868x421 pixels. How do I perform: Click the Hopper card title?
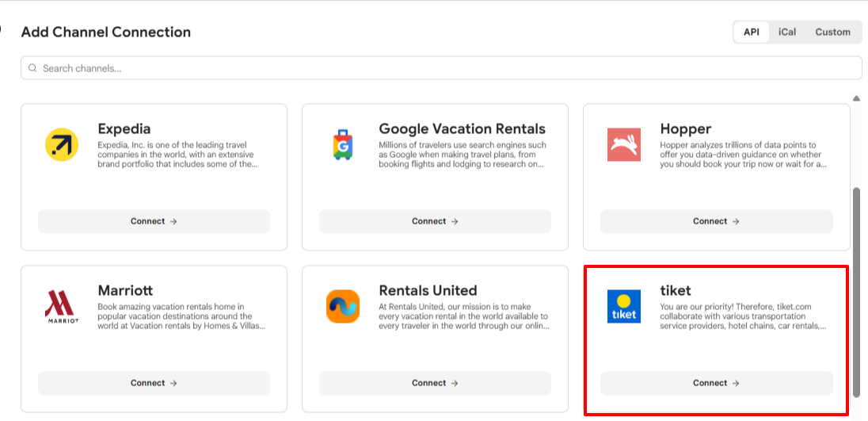point(685,129)
